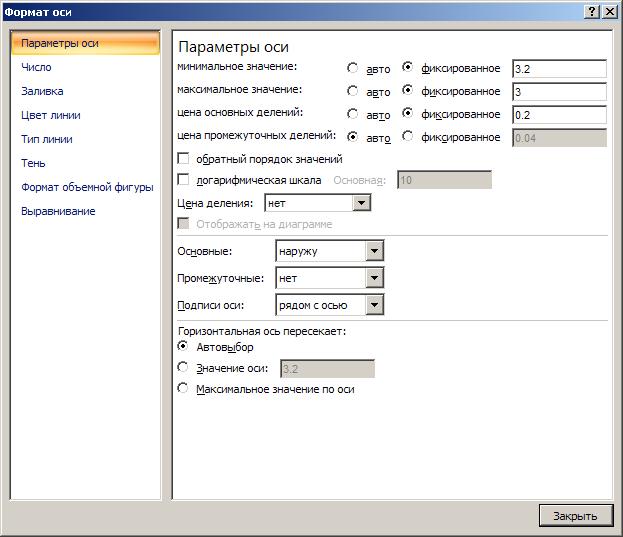Screen dimensions: 623x537
Task: Click the Закрыть button
Action: point(575,516)
